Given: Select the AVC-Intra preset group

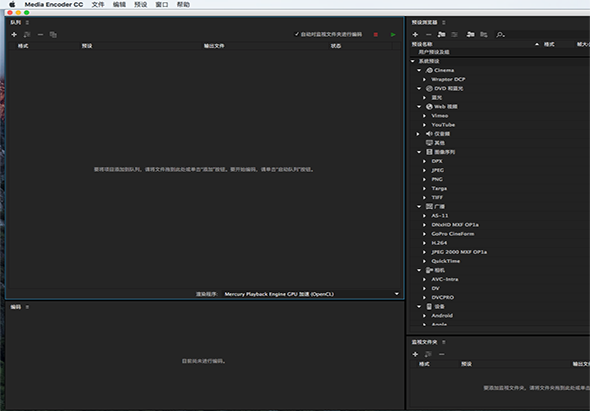Looking at the screenshot, I should pos(445,279).
